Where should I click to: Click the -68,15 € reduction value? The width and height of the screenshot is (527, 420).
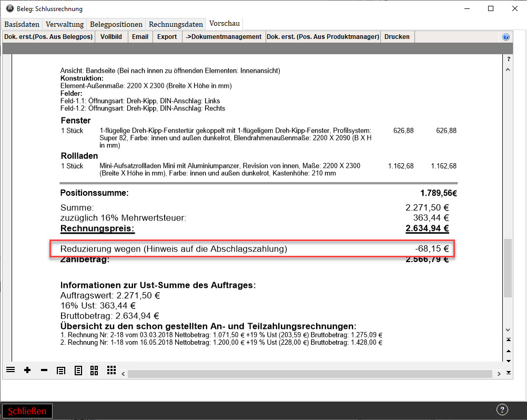[432, 248]
